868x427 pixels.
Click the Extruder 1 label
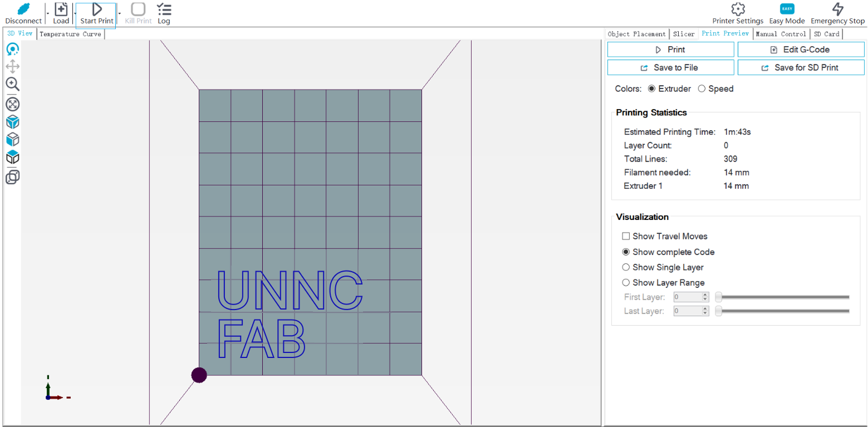(x=643, y=186)
